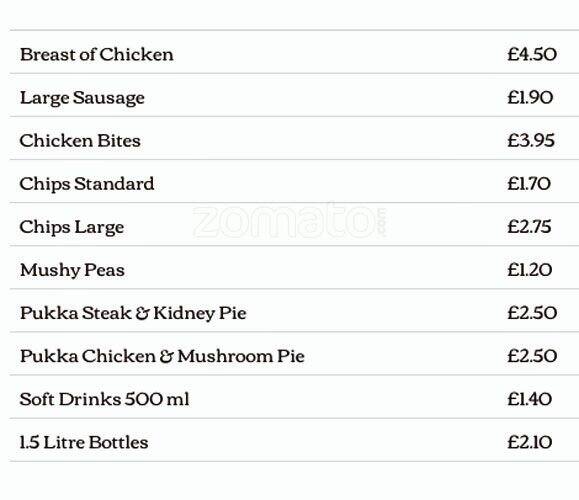This screenshot has height=500, width=579.
Task: Click the zomato watermark logo
Action: [x=290, y=222]
